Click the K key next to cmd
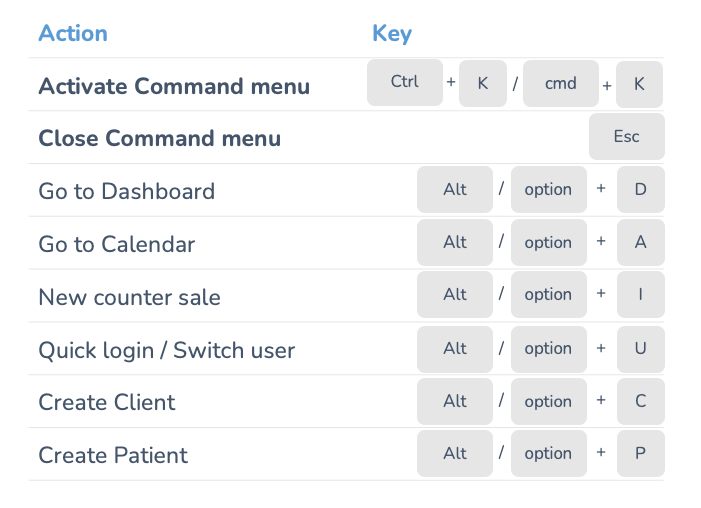Image resolution: width=701 pixels, height=508 pixels. click(640, 84)
